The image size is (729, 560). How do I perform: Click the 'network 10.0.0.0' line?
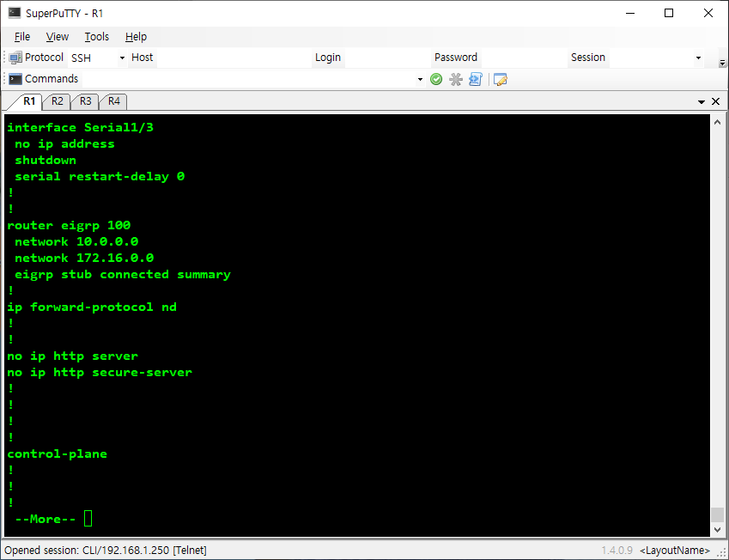pos(76,242)
